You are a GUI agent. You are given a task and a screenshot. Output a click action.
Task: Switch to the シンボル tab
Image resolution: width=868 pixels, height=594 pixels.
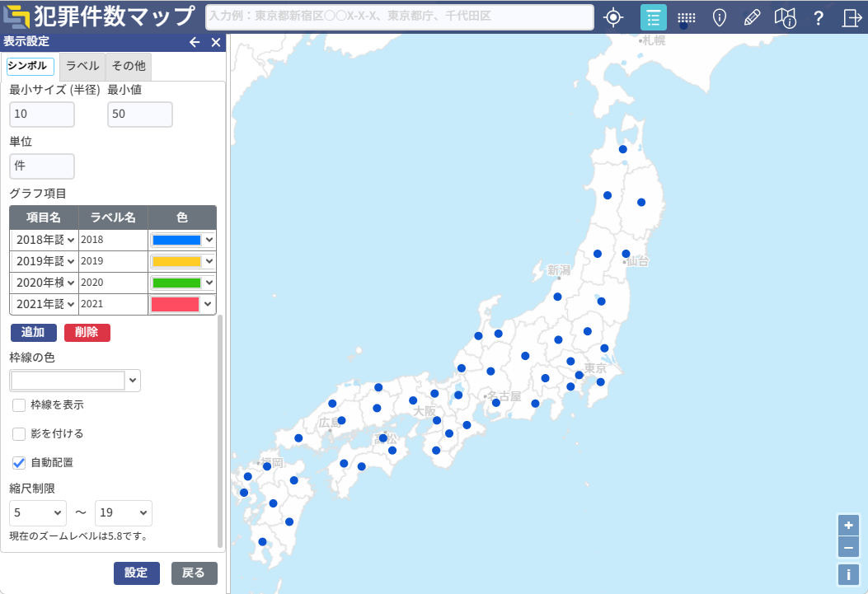[30, 66]
